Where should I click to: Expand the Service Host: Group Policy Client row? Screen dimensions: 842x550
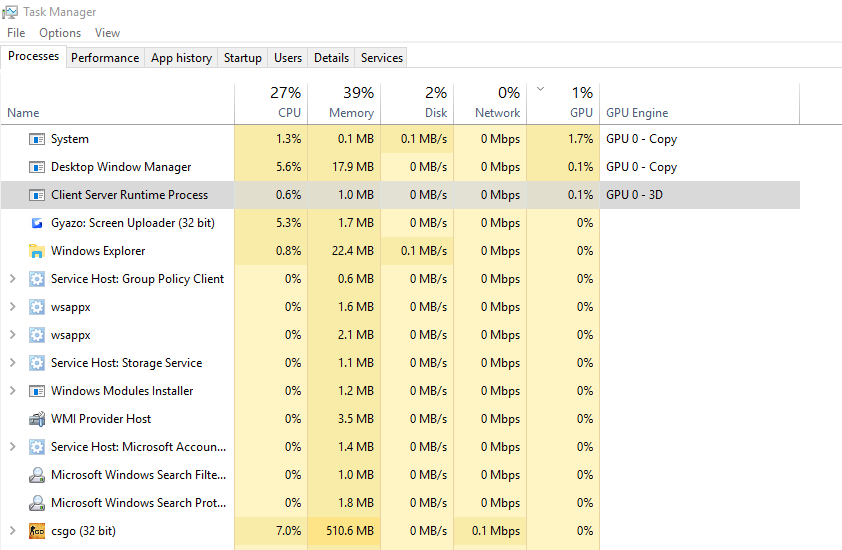12,279
